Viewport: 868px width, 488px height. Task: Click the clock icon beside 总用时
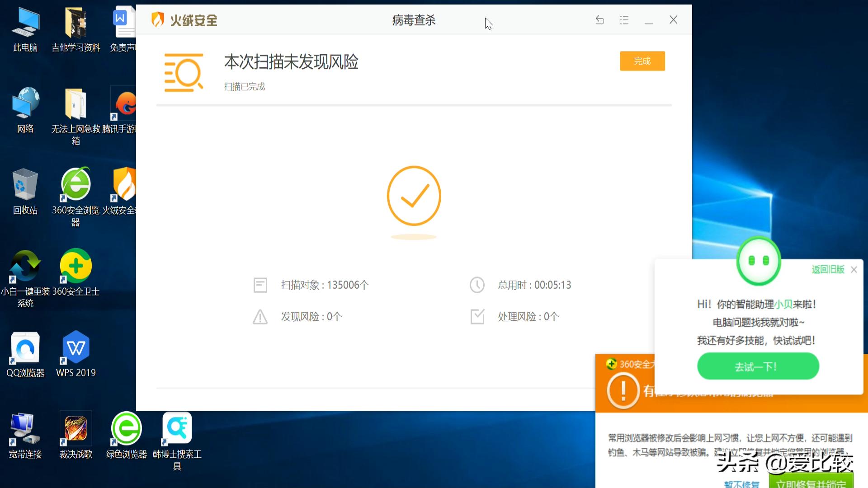click(477, 285)
